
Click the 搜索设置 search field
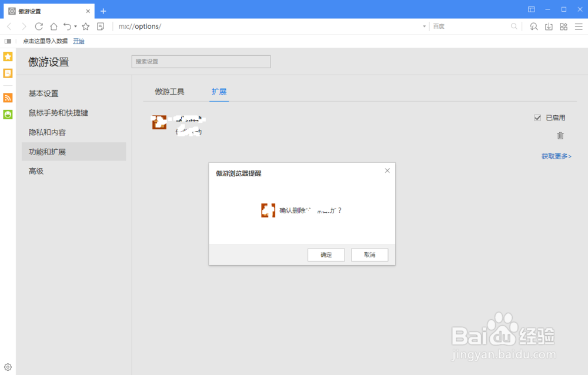(201, 62)
